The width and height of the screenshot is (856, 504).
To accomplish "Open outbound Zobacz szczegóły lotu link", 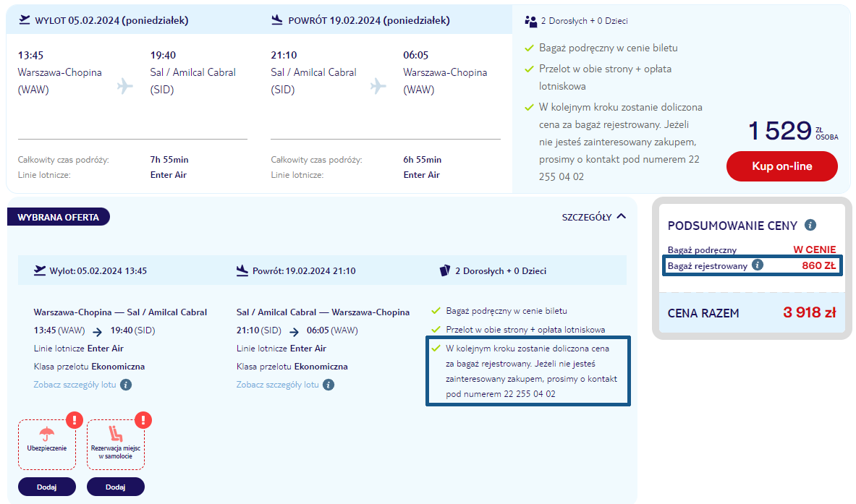I will [x=75, y=385].
